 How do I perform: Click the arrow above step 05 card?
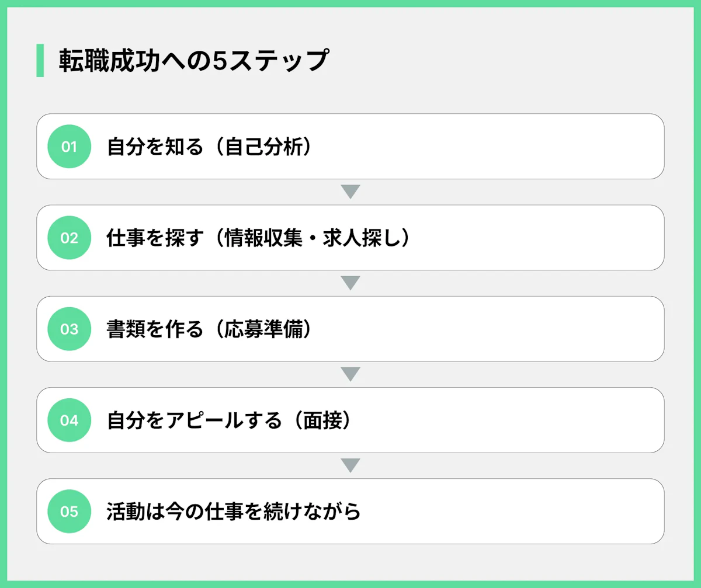point(350,465)
